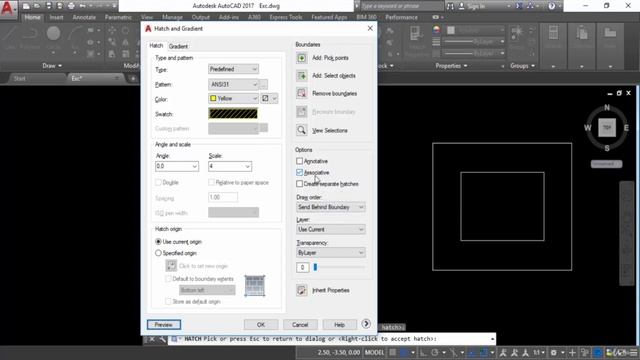Screen dimensions: 640x360
Task: Toggle the grid display status bar icon
Action: pos(392,352)
